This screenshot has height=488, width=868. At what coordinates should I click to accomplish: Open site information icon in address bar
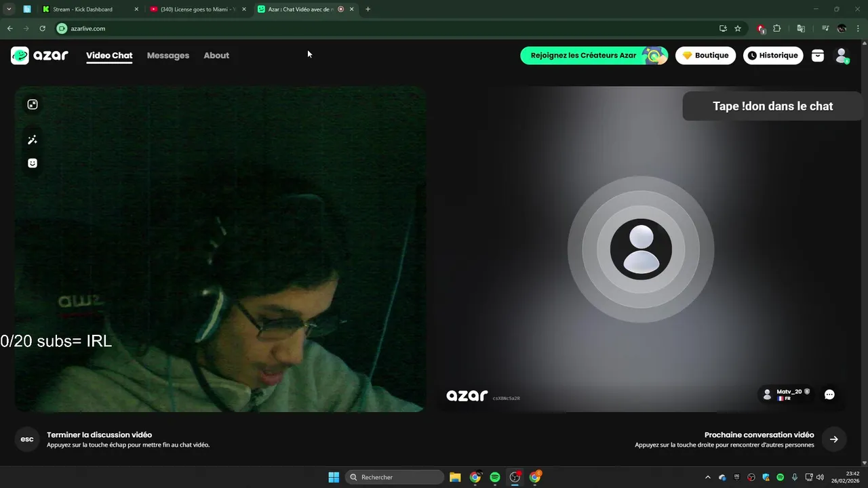coord(62,28)
